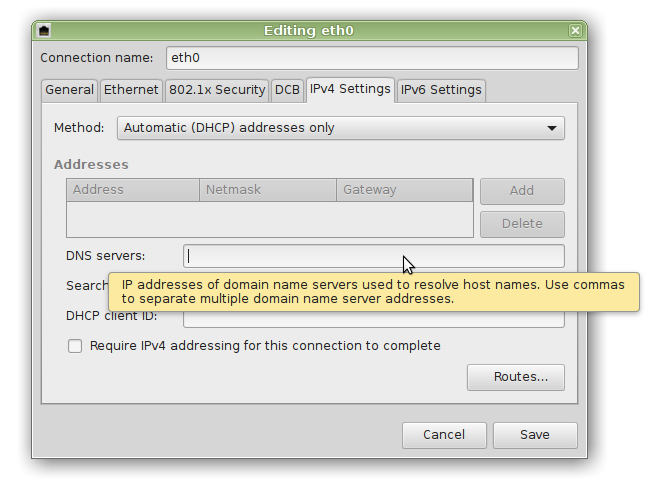Go to the 802.1x Security tab
This screenshot has width=648, height=487.
click(x=217, y=90)
